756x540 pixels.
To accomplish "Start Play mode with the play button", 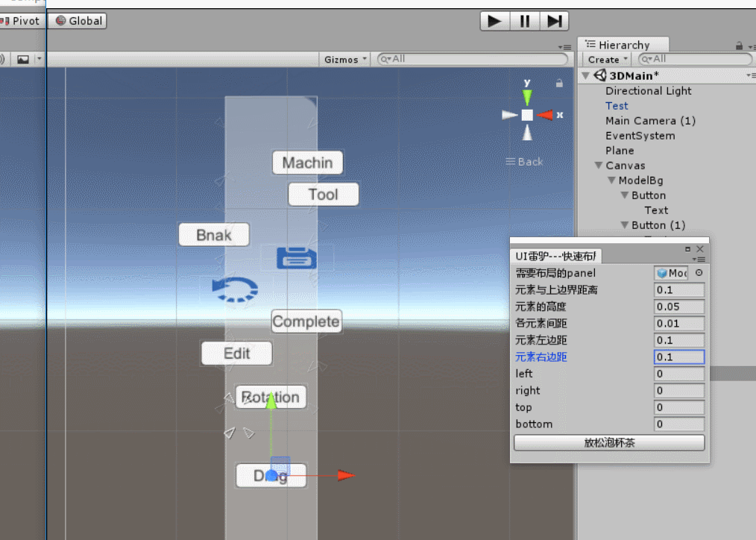I will point(494,21).
